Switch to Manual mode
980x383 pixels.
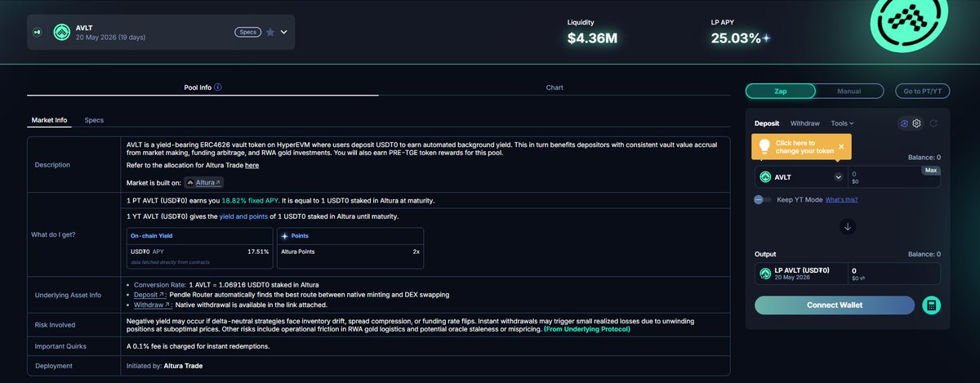pyautogui.click(x=849, y=91)
